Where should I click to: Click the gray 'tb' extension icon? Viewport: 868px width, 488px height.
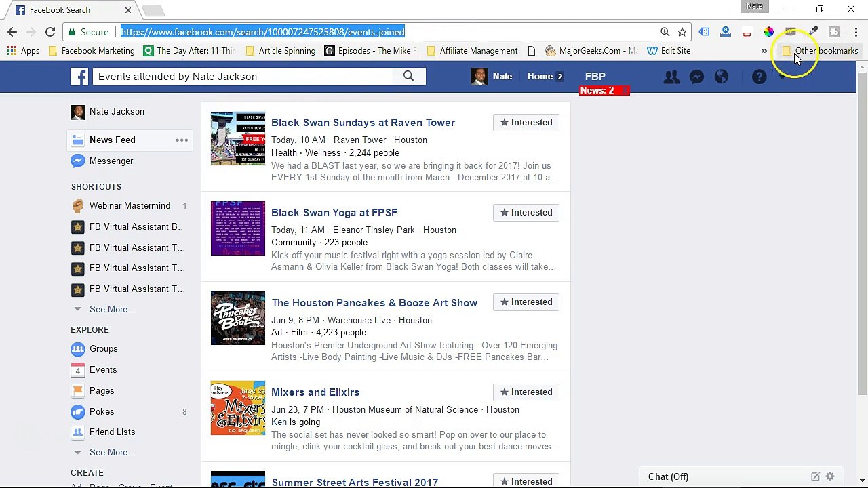pyautogui.click(x=834, y=32)
